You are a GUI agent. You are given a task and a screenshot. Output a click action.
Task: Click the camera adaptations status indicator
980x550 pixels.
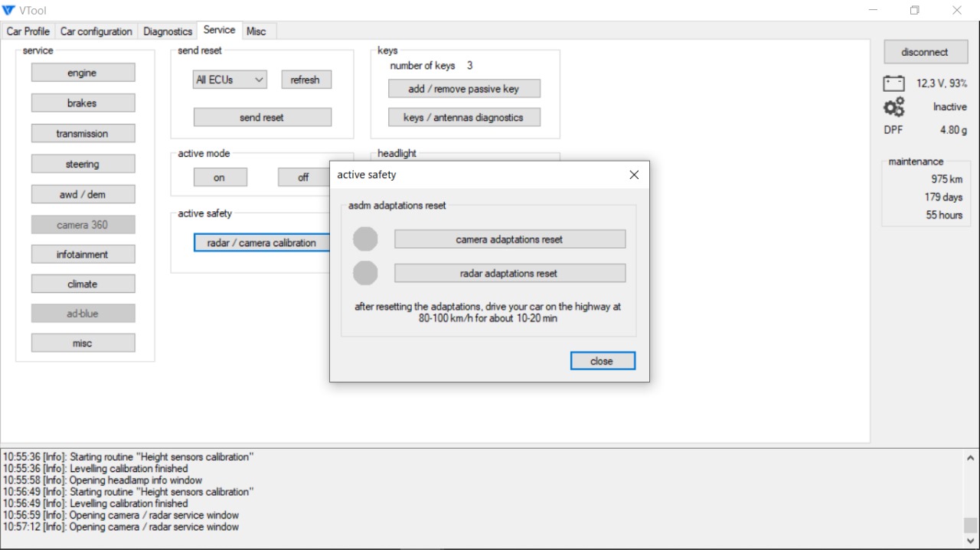click(365, 239)
